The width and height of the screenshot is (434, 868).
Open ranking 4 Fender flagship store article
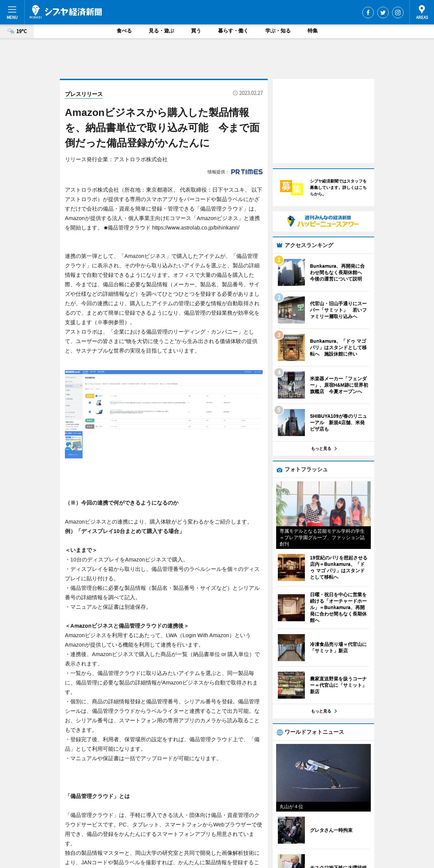tap(339, 385)
